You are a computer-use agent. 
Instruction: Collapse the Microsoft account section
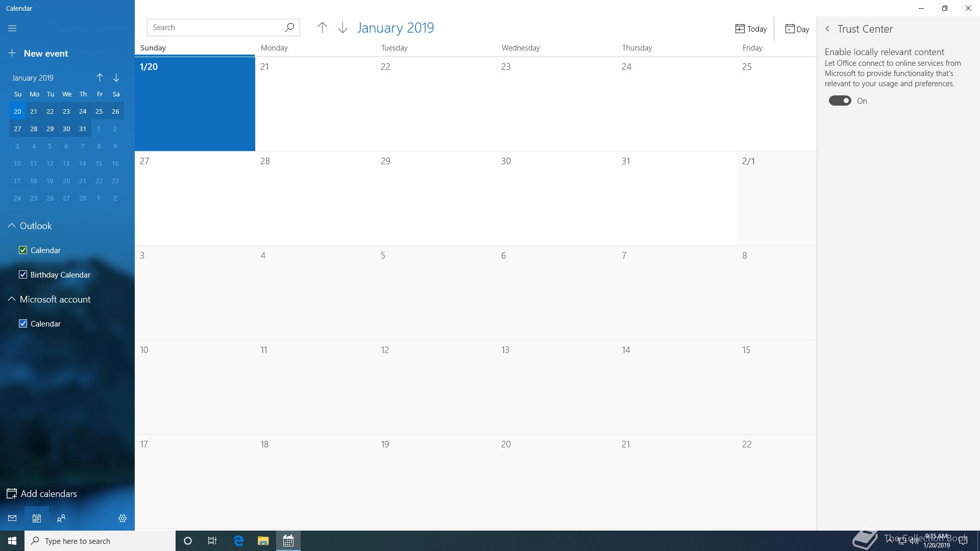(12, 299)
